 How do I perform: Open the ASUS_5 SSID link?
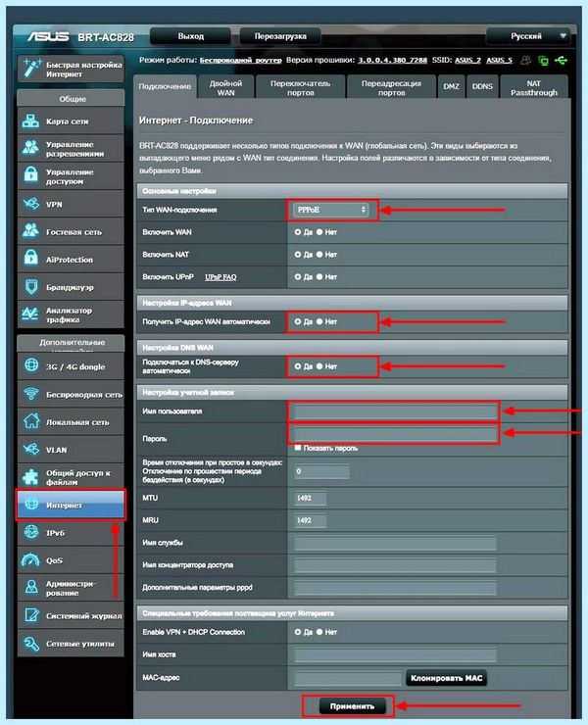499,60
